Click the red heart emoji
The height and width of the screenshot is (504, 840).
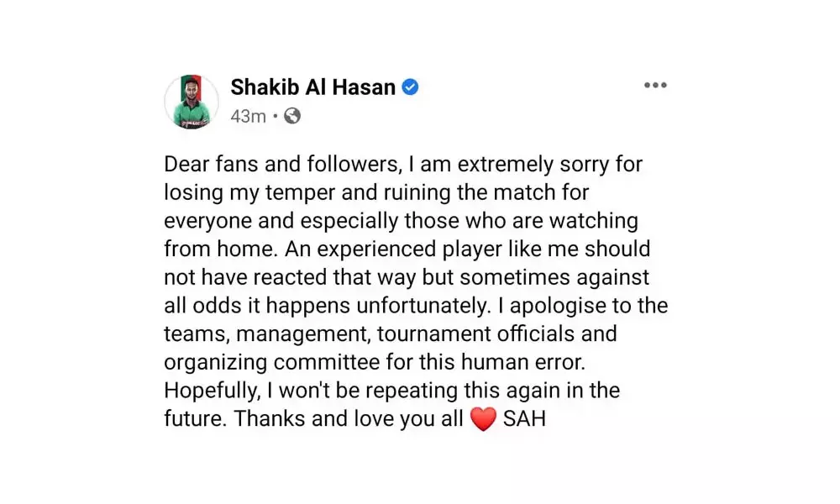click(x=483, y=419)
